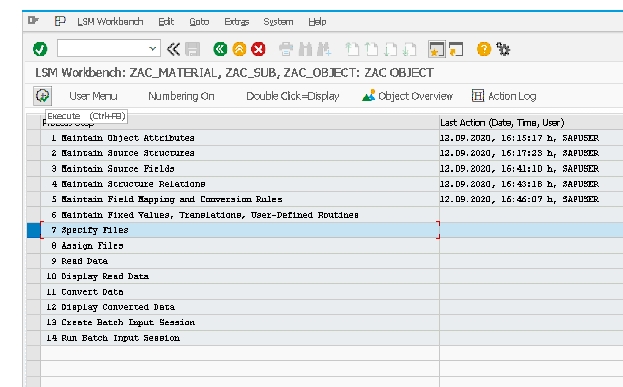Screen dimensions: 623x387
Task: Click the Create New Session icon
Action: tap(437, 49)
